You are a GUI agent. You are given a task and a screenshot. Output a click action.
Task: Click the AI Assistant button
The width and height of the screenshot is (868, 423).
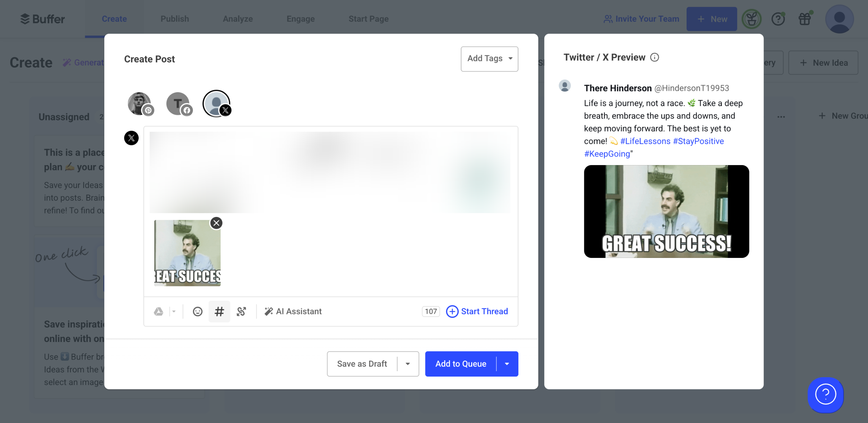pyautogui.click(x=293, y=311)
